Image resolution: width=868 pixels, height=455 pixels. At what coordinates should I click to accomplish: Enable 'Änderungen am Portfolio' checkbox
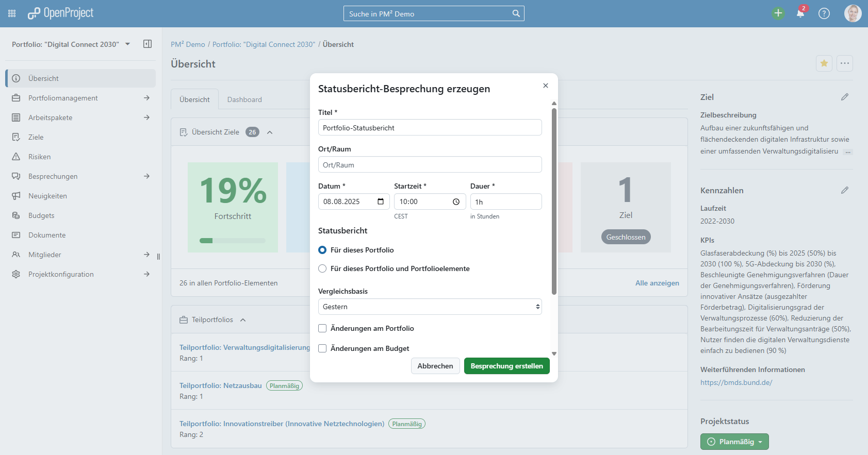[322, 328]
